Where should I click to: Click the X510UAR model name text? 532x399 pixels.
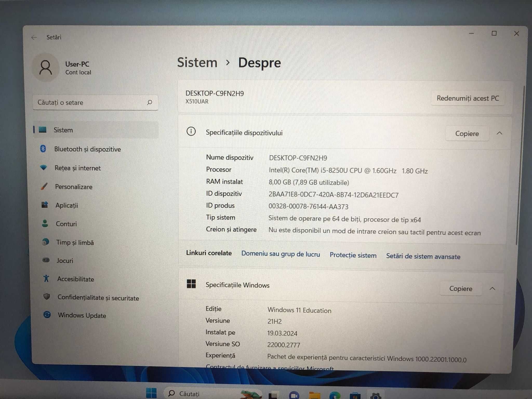pyautogui.click(x=197, y=102)
